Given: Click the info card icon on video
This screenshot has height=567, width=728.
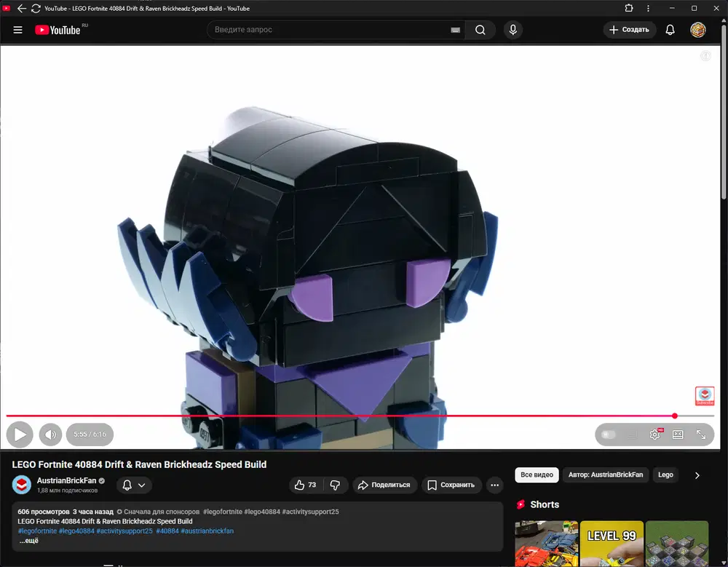Looking at the screenshot, I should click(x=705, y=56).
